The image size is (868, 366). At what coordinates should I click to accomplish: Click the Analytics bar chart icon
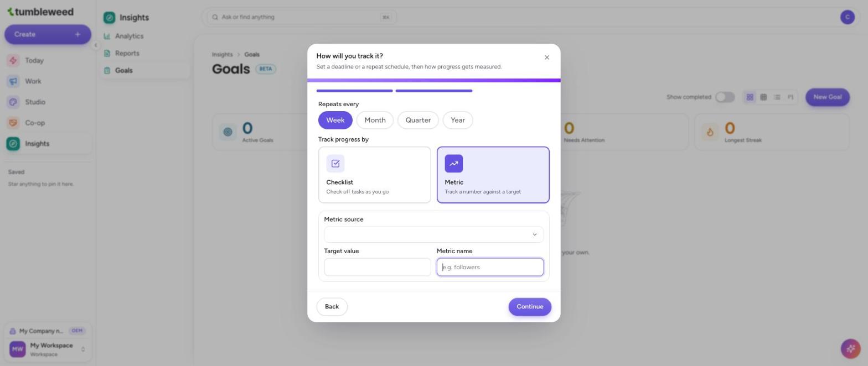click(107, 36)
